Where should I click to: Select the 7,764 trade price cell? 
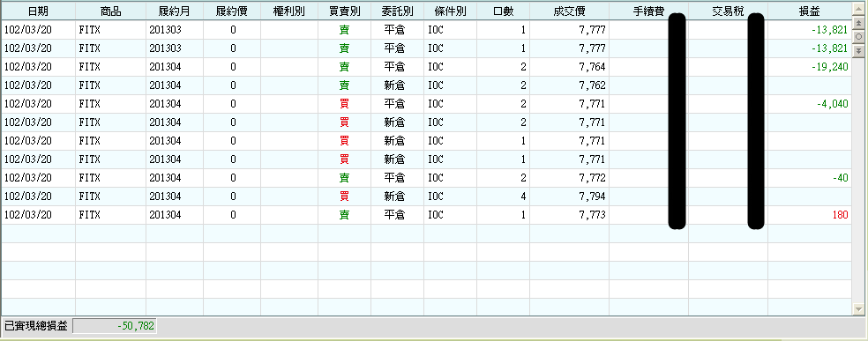coord(569,67)
